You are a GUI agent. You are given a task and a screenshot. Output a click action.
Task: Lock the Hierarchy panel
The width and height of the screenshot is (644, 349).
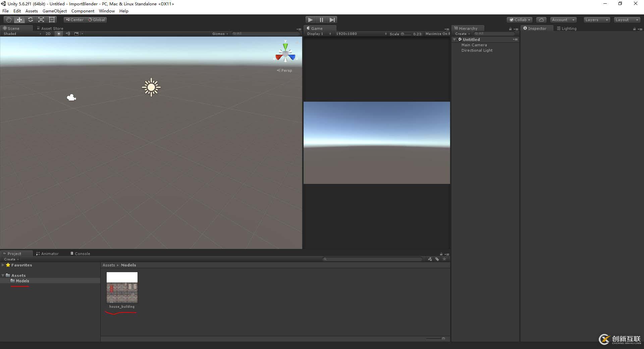pos(510,29)
